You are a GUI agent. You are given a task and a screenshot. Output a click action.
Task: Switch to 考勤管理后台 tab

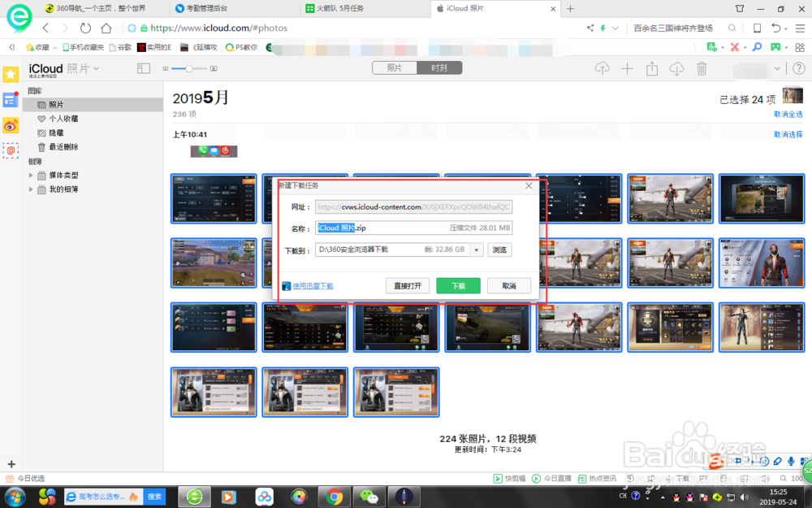(x=207, y=8)
